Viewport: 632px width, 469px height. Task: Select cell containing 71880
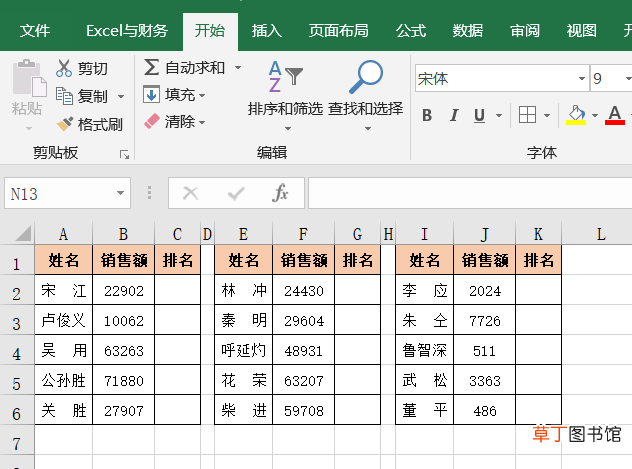tap(124, 380)
